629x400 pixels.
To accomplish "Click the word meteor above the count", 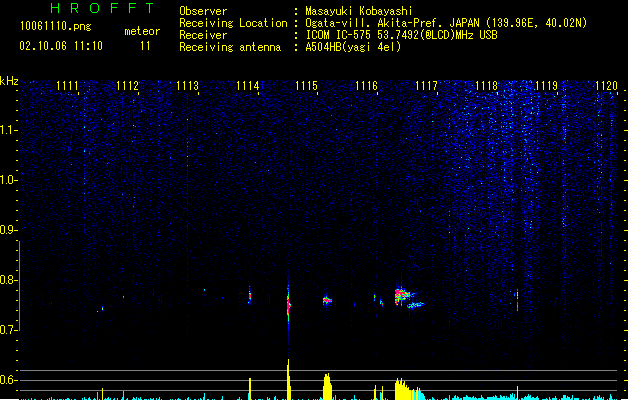I will (x=142, y=31).
